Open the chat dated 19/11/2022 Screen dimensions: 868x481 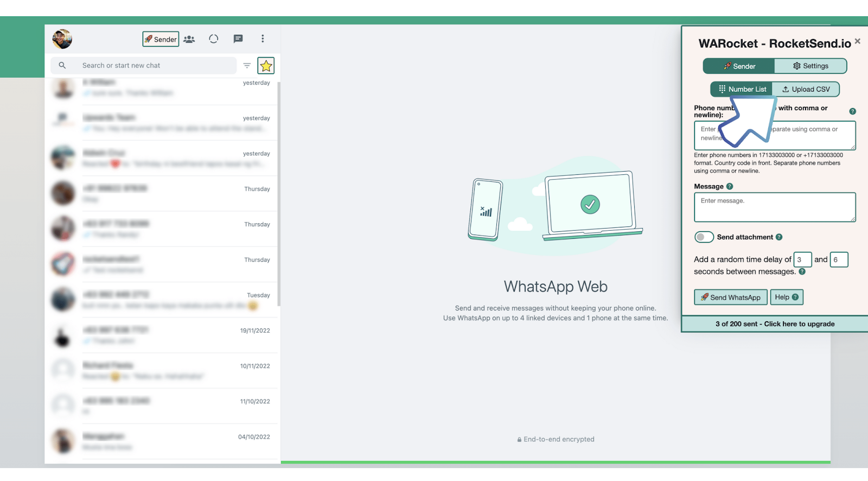[x=162, y=336]
